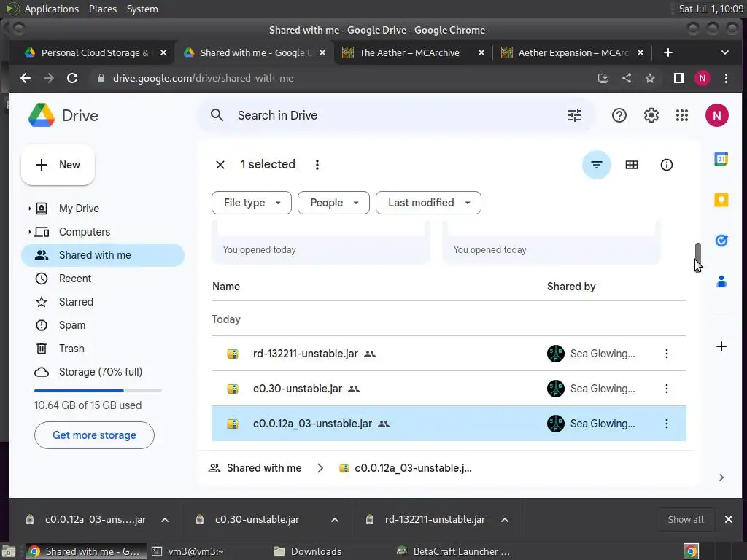
Task: Open the Places menu
Action: coord(102,9)
